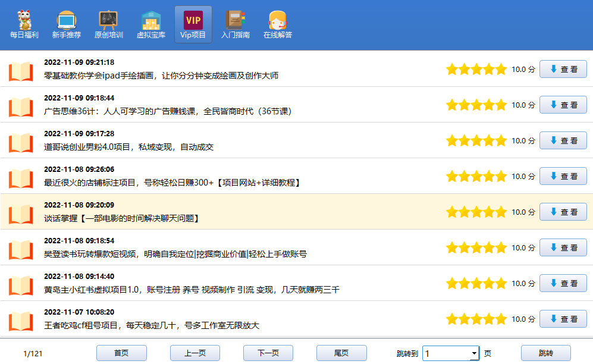Click book icon for 樊登读书 item
Screen dimensions: 593x364
pos(21,250)
